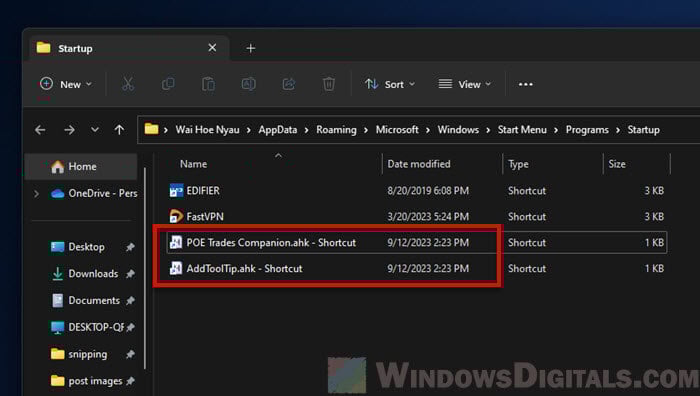This screenshot has height=396, width=700.
Task: Open the Sort dropdown menu
Action: [x=390, y=84]
